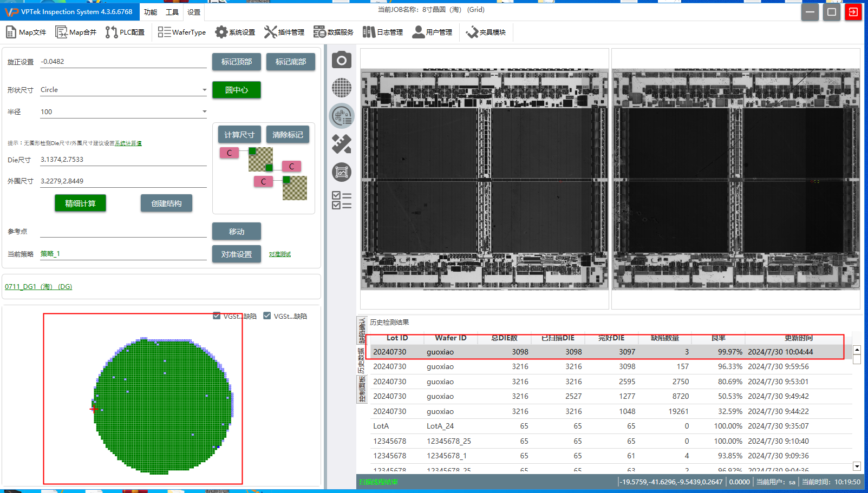The image size is (868, 493).
Task: Click the right wafer die image
Action: point(736,179)
